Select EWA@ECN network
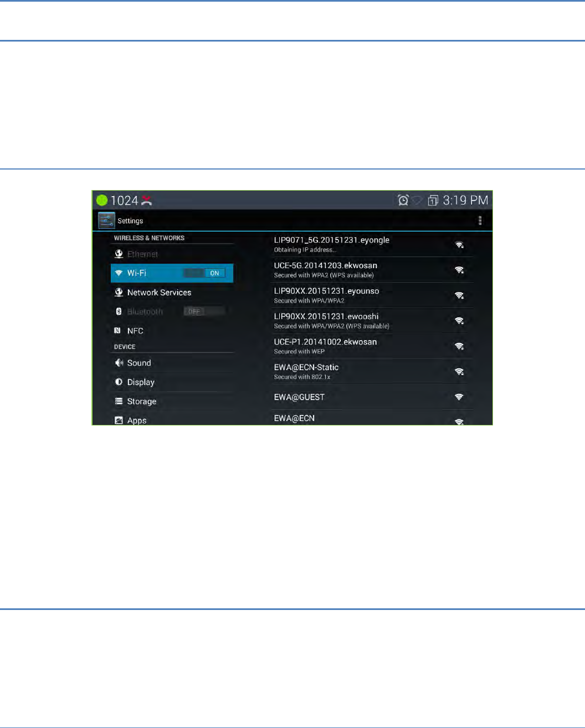The width and height of the screenshot is (585, 728). tap(372, 418)
